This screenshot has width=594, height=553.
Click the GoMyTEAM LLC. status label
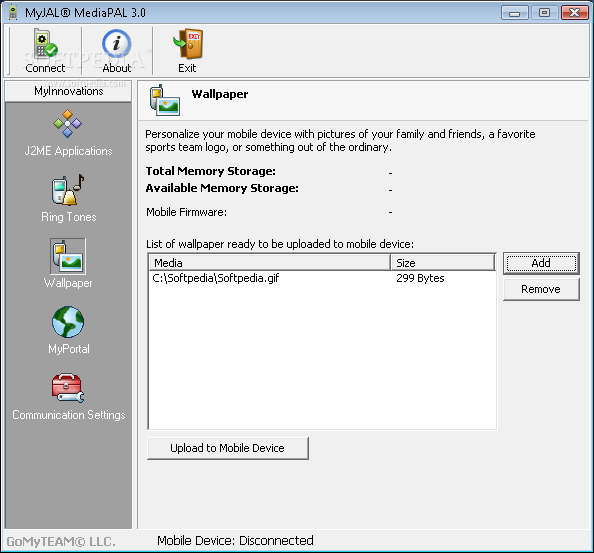coord(61,542)
